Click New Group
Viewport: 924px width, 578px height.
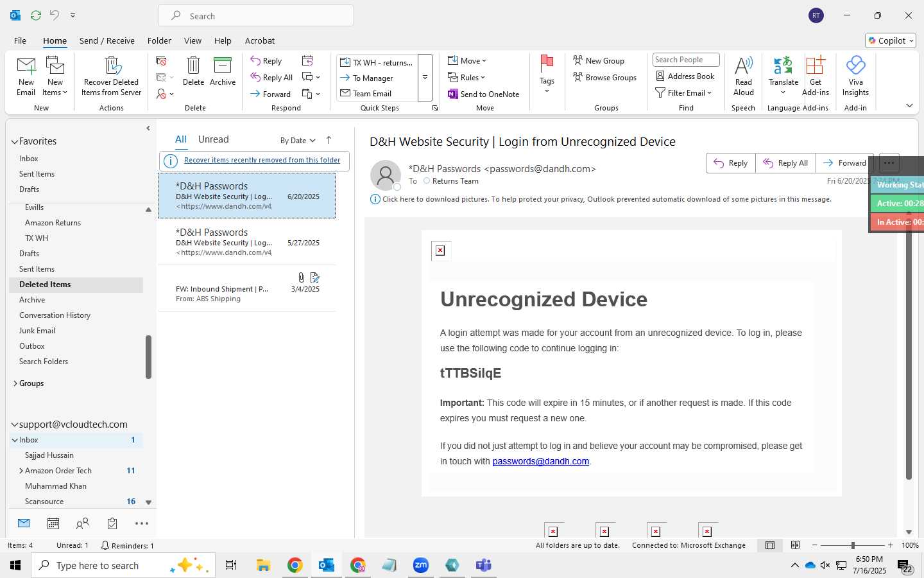coord(598,60)
